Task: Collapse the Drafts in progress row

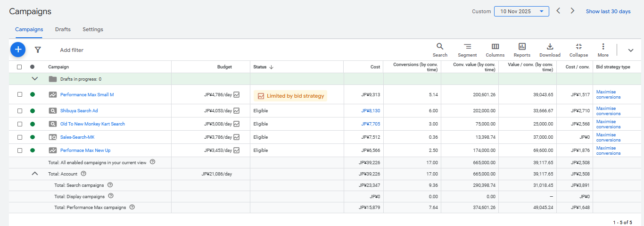Action: coord(34,79)
